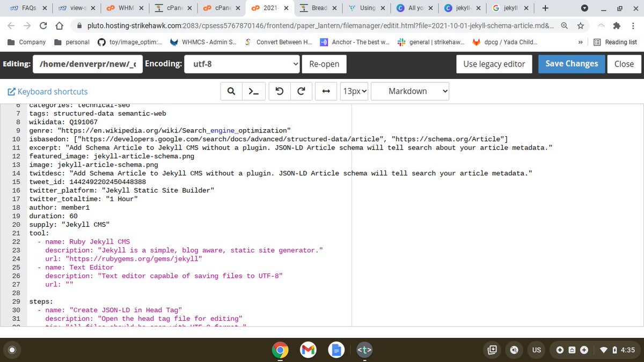Open the Markdown syntax mode dropdown

(x=410, y=91)
